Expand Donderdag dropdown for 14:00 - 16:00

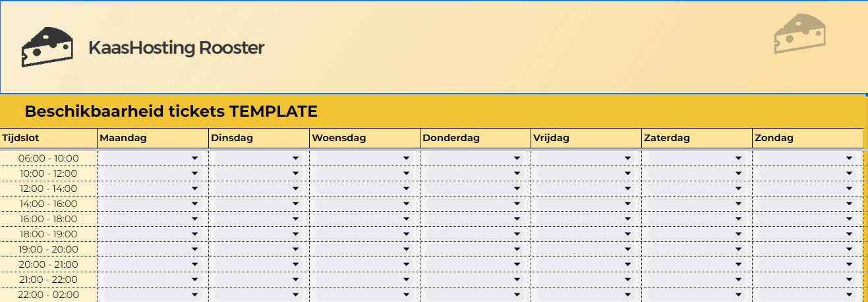coord(517,204)
